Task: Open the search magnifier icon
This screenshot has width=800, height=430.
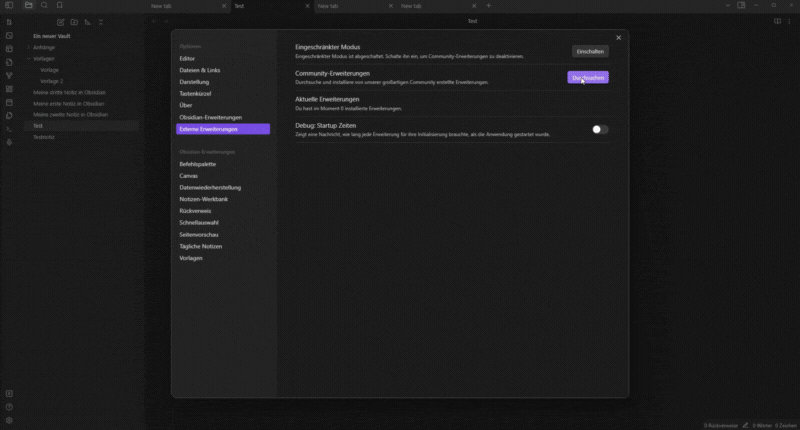Action: coord(44,5)
